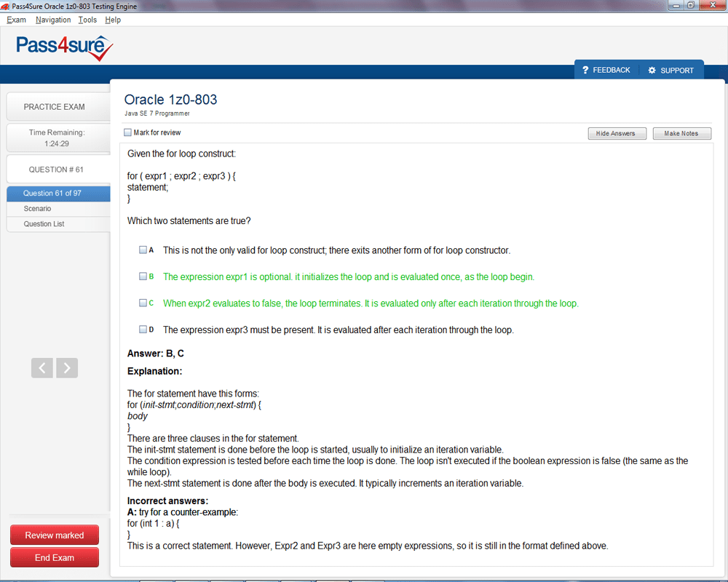Click the Time Remaining panel
Viewport: 728px width, 582px height.
click(58, 137)
